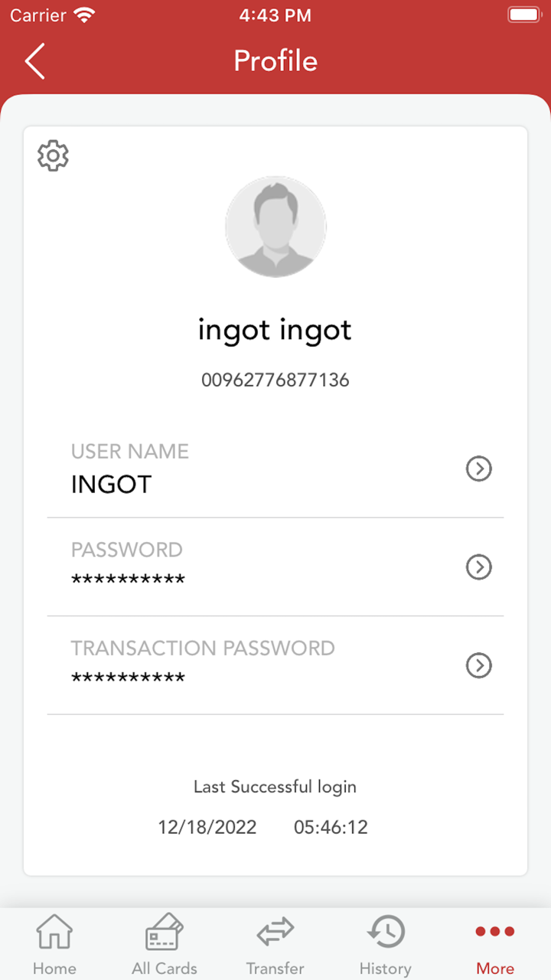
Task: Open the All Cards icon
Action: (165, 933)
